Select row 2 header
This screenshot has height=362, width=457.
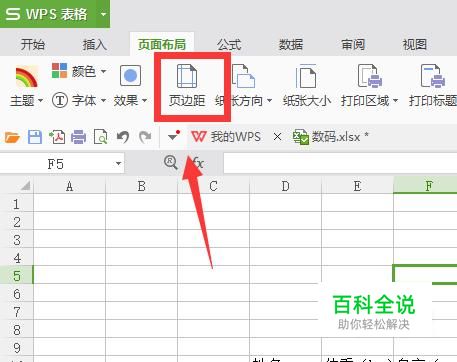[17, 222]
